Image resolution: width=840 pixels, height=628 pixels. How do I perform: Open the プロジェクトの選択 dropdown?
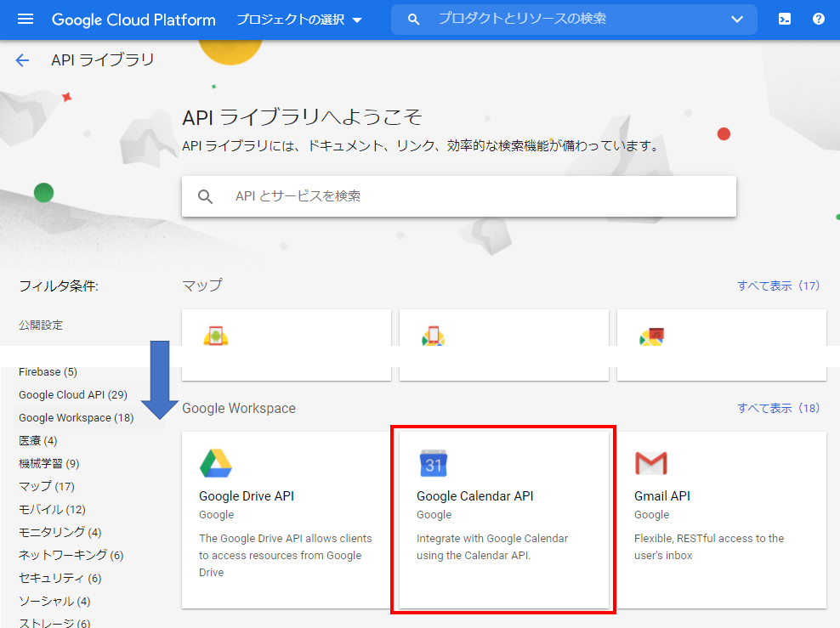point(298,20)
